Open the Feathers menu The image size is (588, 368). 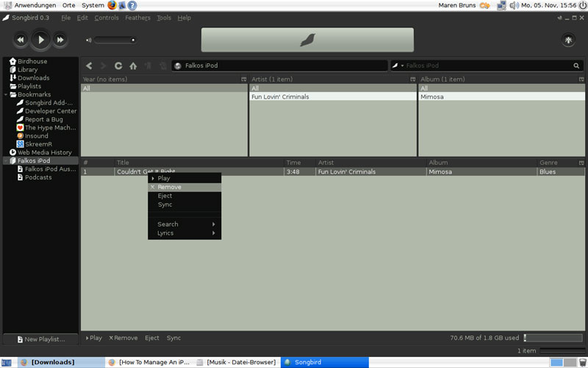pyautogui.click(x=137, y=18)
